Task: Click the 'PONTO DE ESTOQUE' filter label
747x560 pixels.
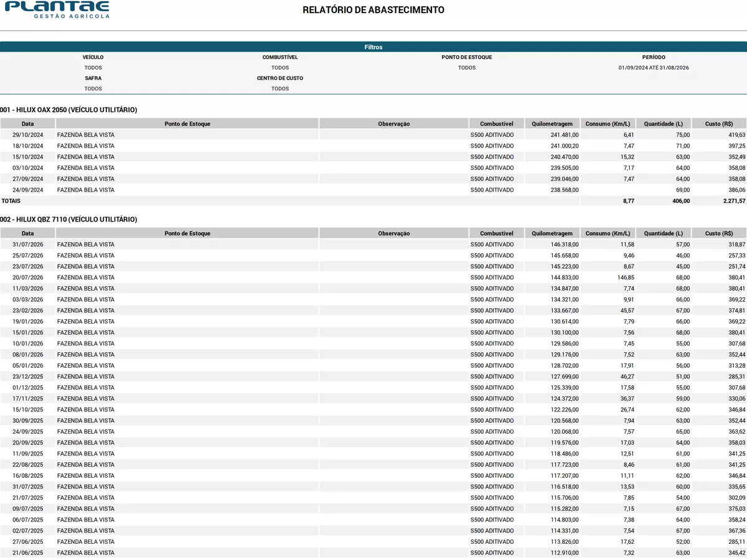Action: (x=467, y=57)
